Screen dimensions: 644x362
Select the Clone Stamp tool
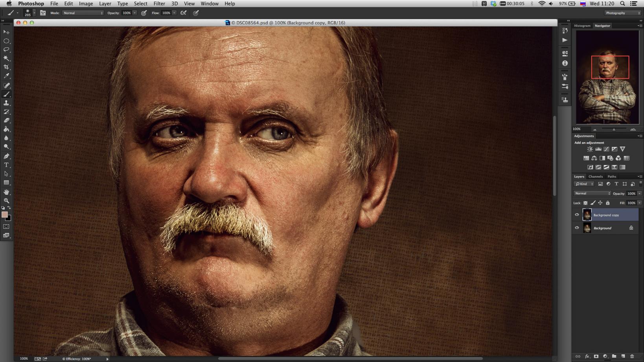[6, 103]
